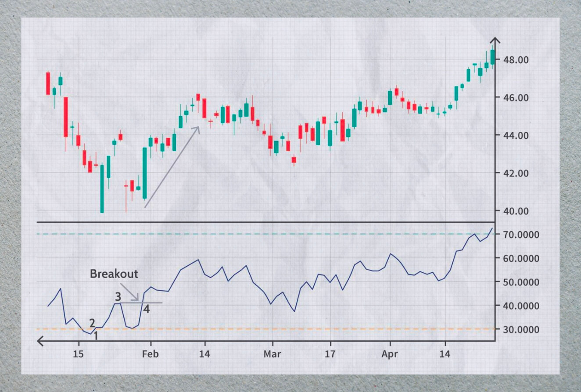Select the tall green candlestick near 40.00
The image size is (581, 392).
point(102,189)
